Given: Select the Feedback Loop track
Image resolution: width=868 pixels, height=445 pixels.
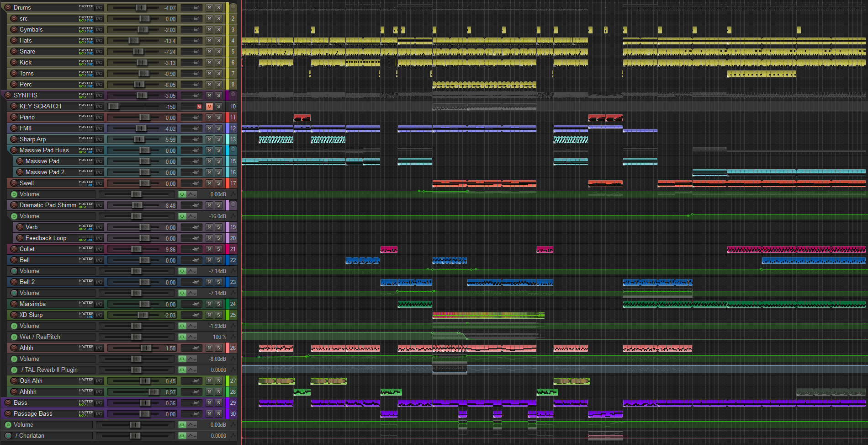Looking at the screenshot, I should point(46,238).
